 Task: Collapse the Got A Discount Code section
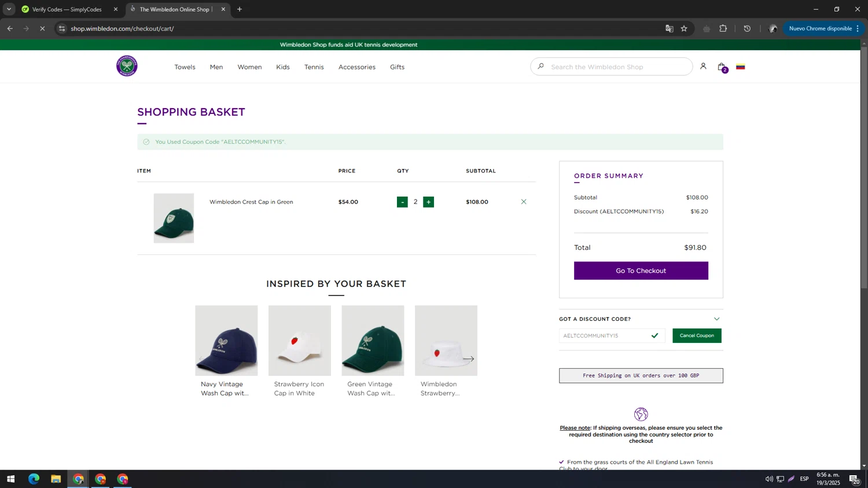click(716, 319)
